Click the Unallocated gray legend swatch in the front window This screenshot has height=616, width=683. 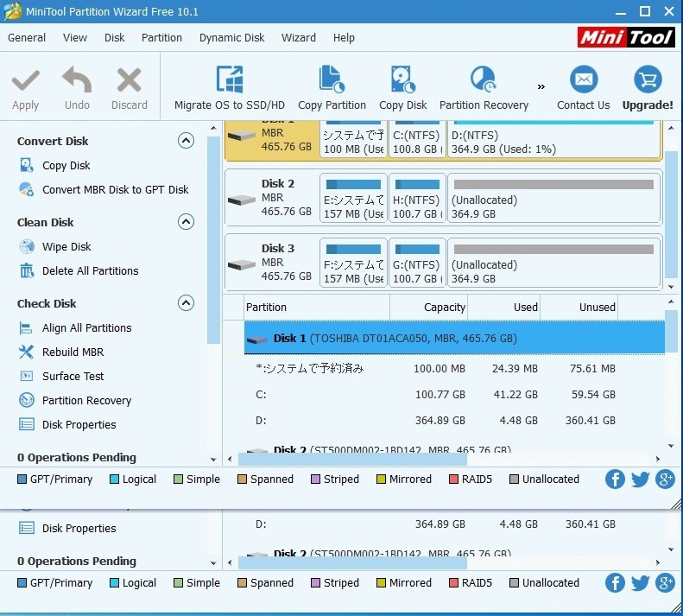tap(514, 479)
